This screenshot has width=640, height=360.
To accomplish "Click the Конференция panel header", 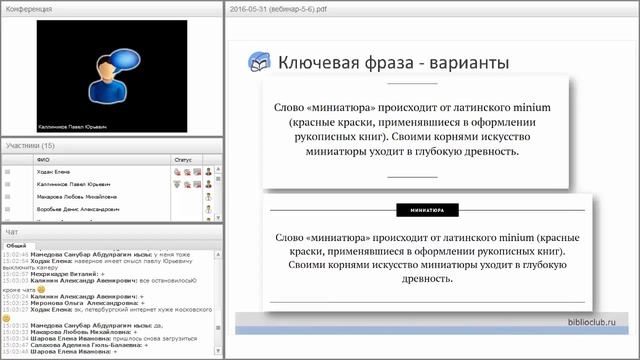I will pyautogui.click(x=112, y=9).
